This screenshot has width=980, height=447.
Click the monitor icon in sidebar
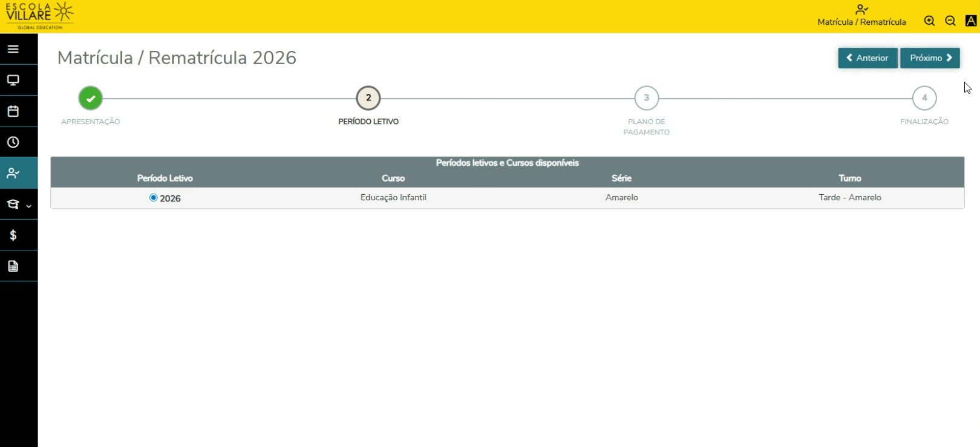point(13,80)
